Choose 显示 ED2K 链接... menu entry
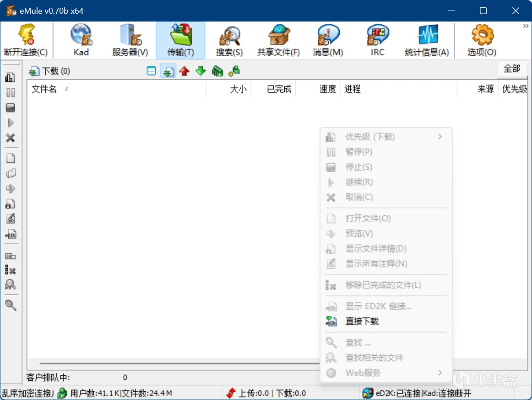 386,306
